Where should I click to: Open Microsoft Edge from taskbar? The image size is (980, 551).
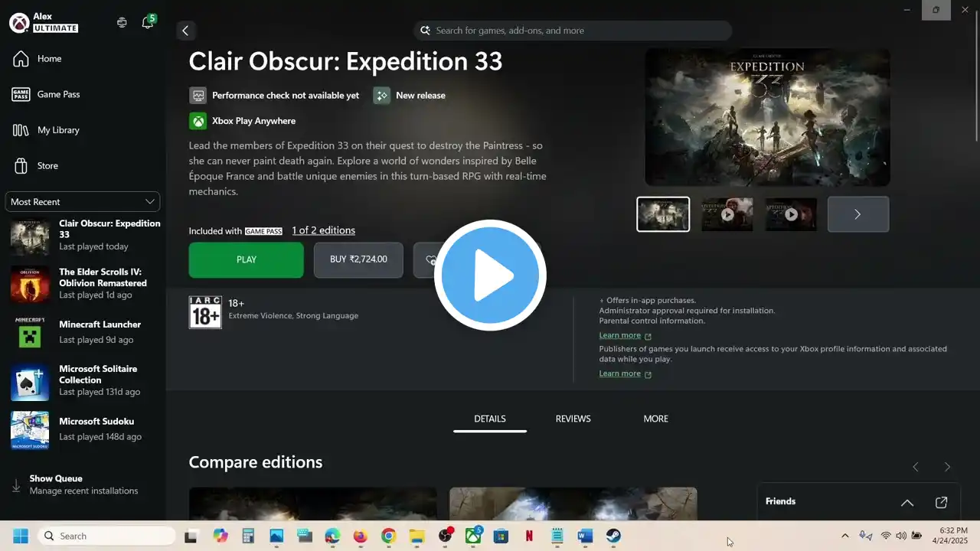pyautogui.click(x=332, y=536)
